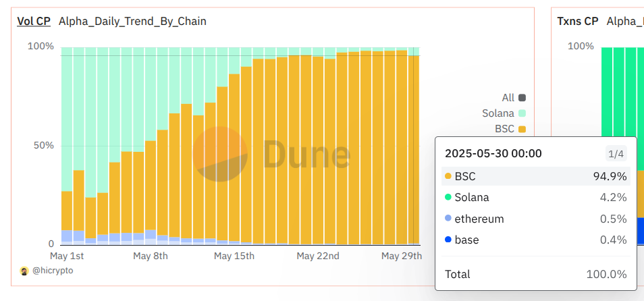Click the 1/4 pager badge in tooltip
Image resolution: width=644 pixels, height=301 pixels.
tap(616, 153)
